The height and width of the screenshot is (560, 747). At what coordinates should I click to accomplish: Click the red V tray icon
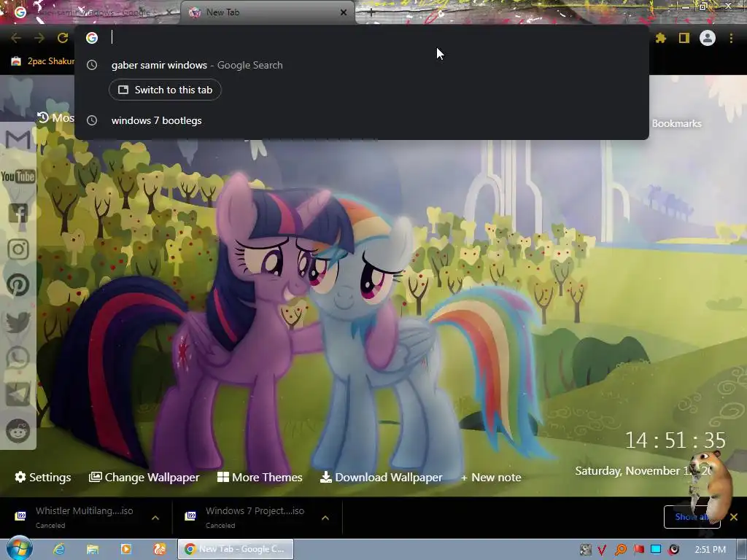602,550
